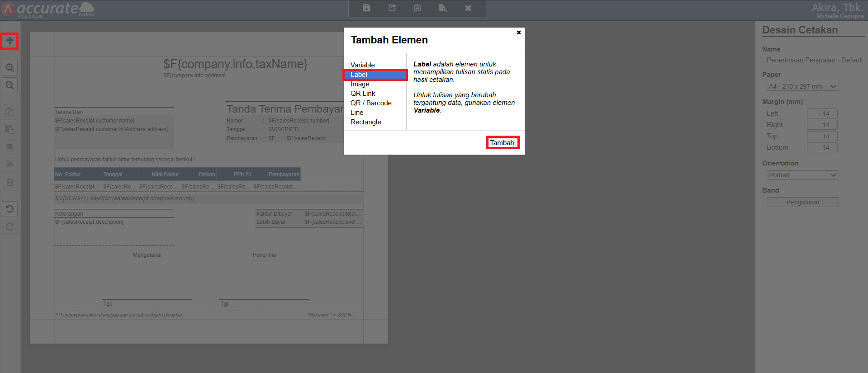Image resolution: width=868 pixels, height=373 pixels.
Task: Click the import icon in top toolbar
Action: coord(417,8)
